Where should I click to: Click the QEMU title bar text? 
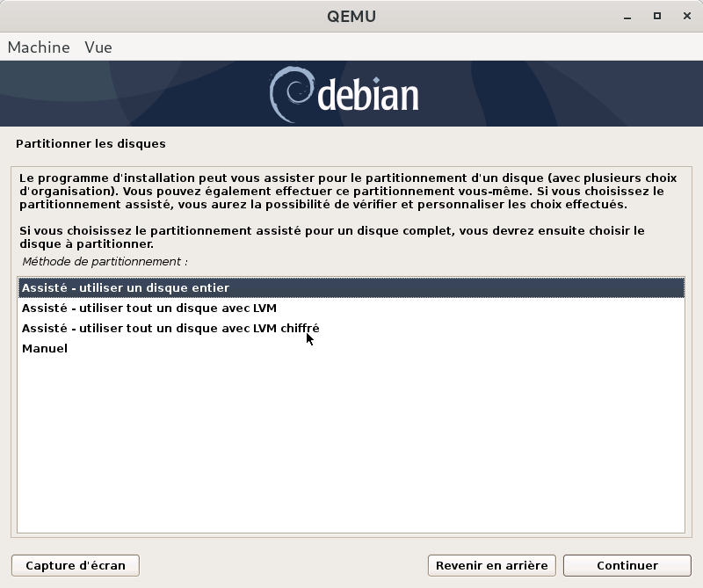(x=351, y=16)
